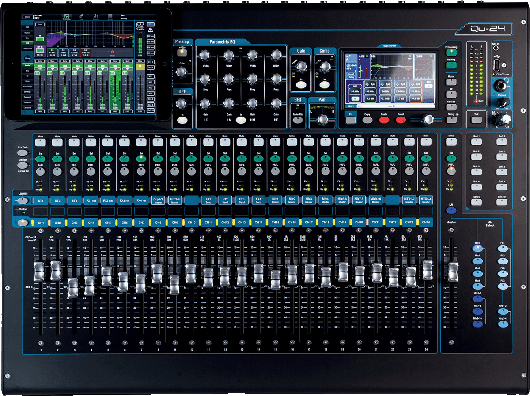530x396 pixels.
Task: Click the touchscreen rotary encoder
Action: [428, 119]
